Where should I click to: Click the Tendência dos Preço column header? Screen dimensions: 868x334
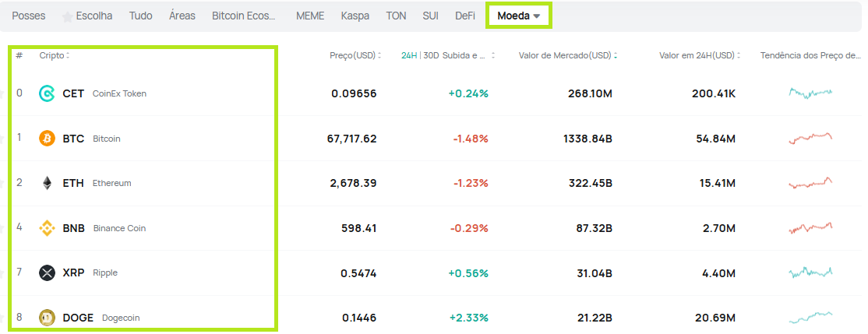811,55
